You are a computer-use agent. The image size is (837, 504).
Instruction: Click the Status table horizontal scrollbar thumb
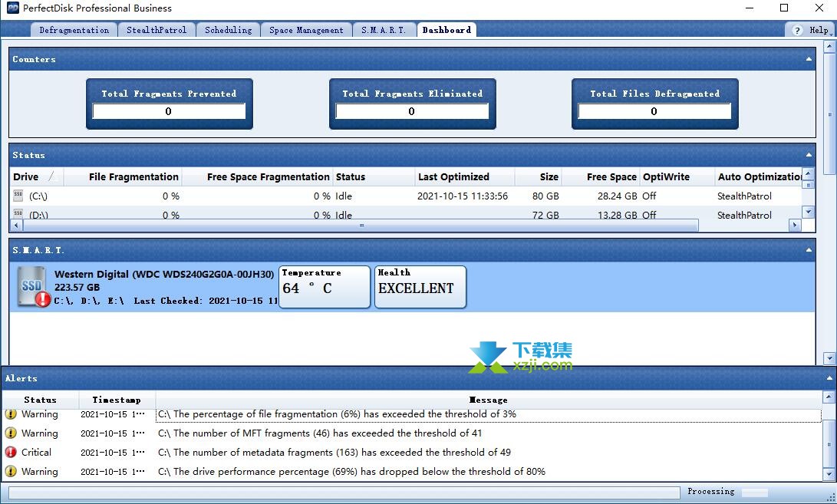coord(361,226)
